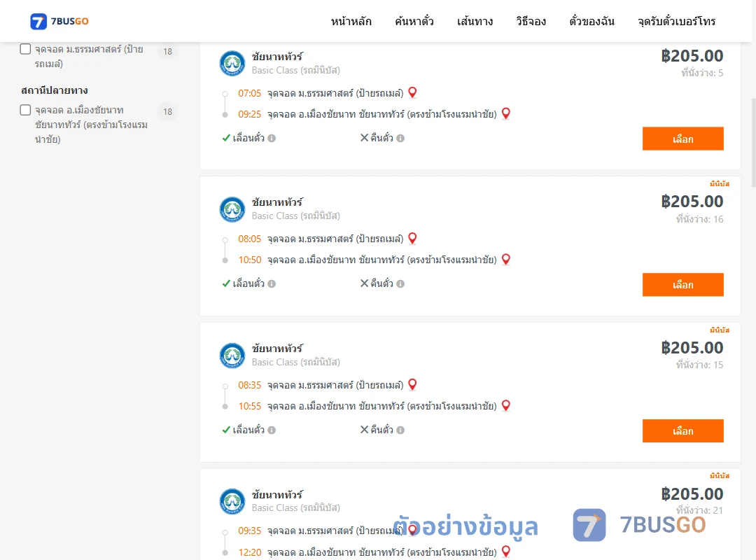The image size is (756, 560).
Task: Open map pin for 10:50 arrival stop
Action: pos(506,260)
